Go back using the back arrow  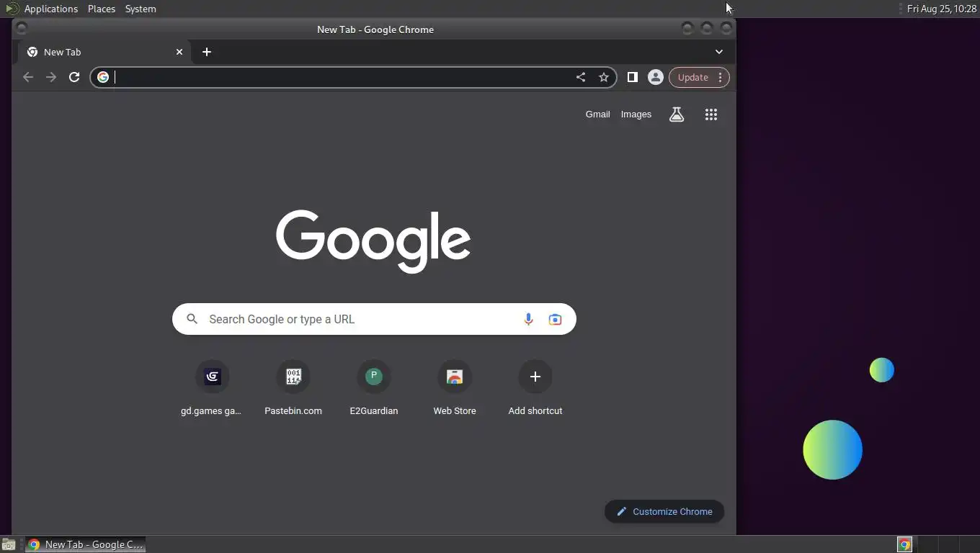point(28,77)
